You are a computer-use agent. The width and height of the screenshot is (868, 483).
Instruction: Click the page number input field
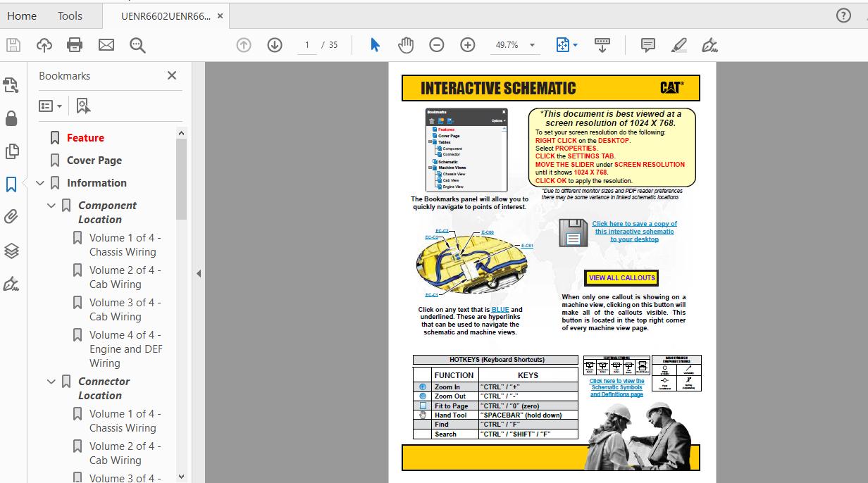coord(306,45)
